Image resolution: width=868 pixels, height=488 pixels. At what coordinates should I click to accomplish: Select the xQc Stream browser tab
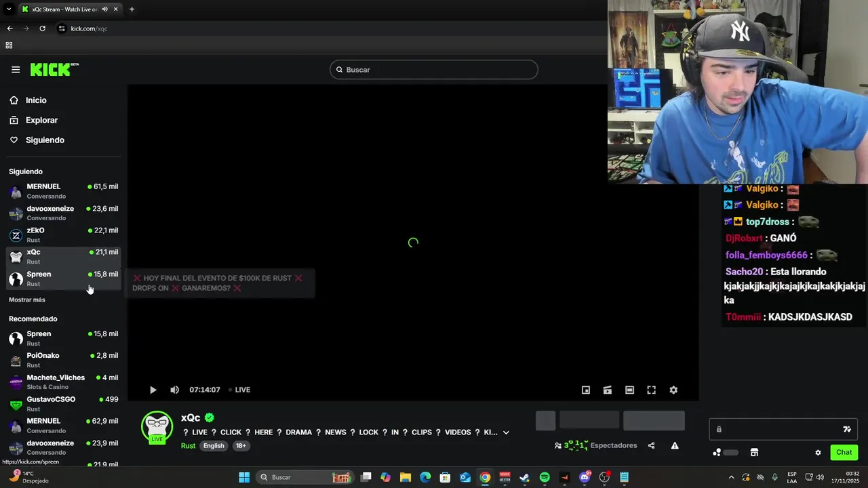(70, 9)
